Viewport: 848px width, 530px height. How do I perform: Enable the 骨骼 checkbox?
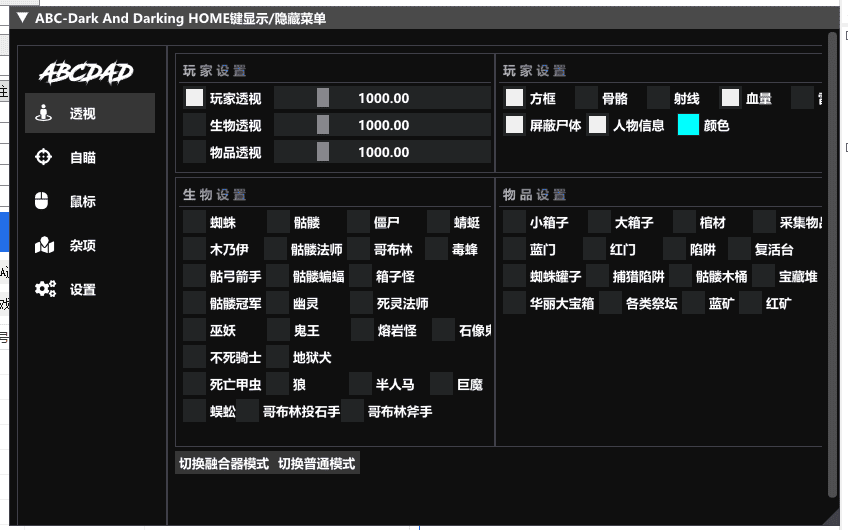(x=586, y=98)
